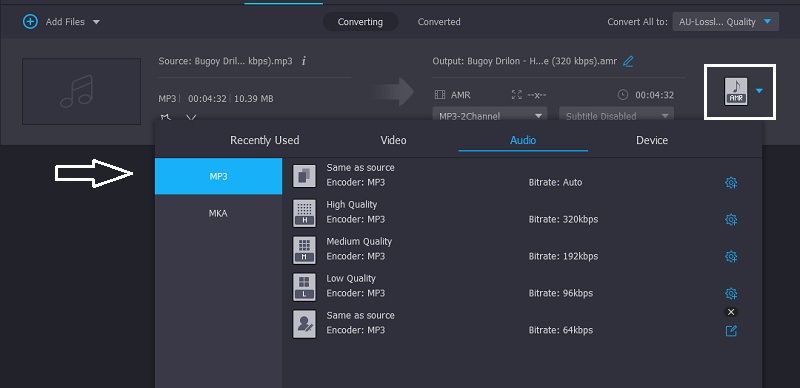Click Bitrate: 192kbps text
This screenshot has width=800, height=388.
pos(563,256)
